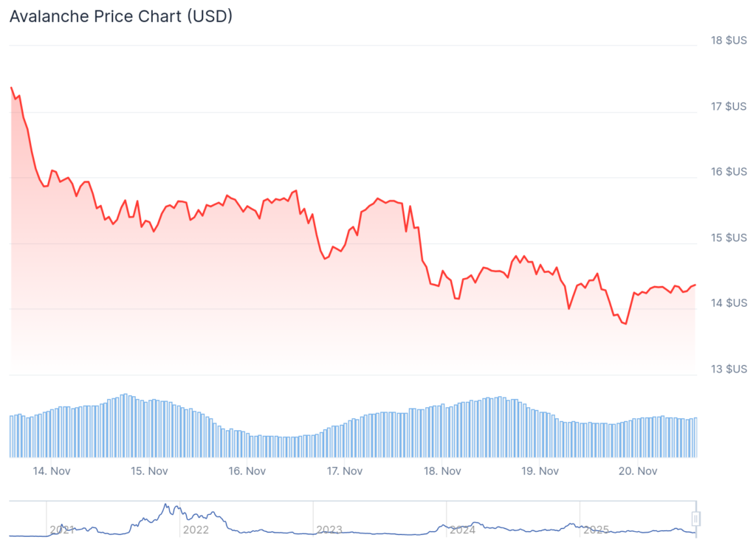Screen dimensions: 756x551
Task: Click the 15 $US price axis label
Action: click(x=729, y=238)
